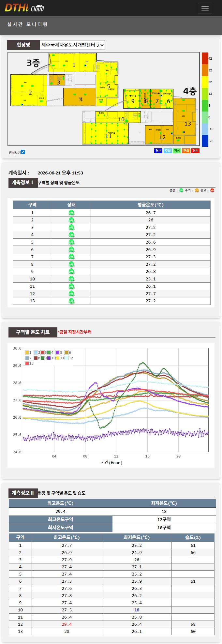This screenshot has width=222, height=644.
Task: Toggle the 센서보기 checkbox
Action: [23, 152]
